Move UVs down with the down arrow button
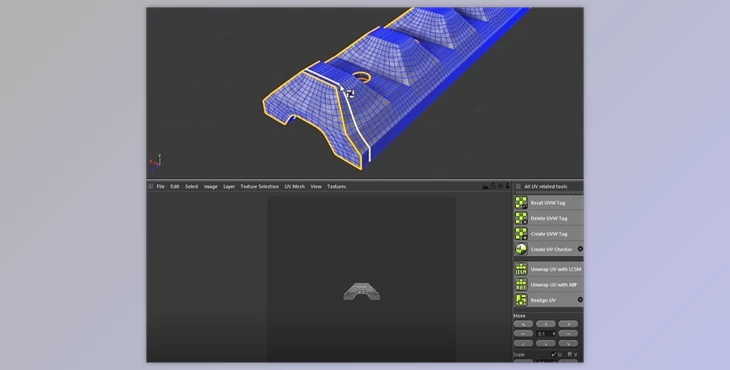 [x=546, y=343]
